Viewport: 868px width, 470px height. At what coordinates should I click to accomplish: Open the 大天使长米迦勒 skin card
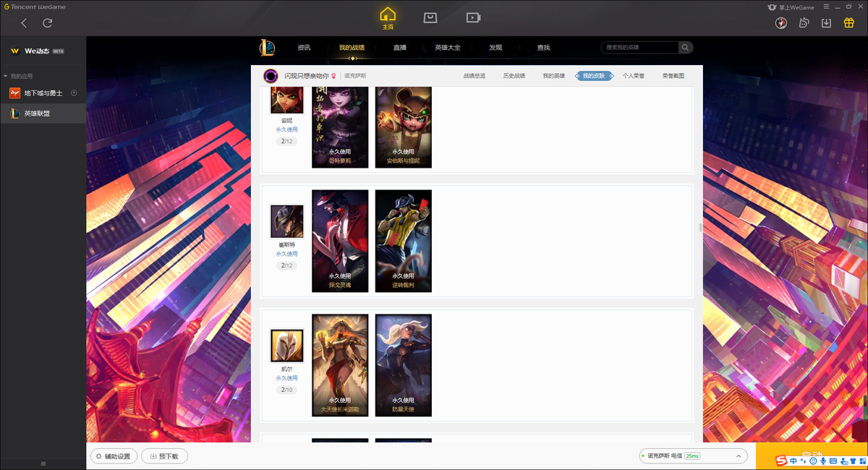340,365
